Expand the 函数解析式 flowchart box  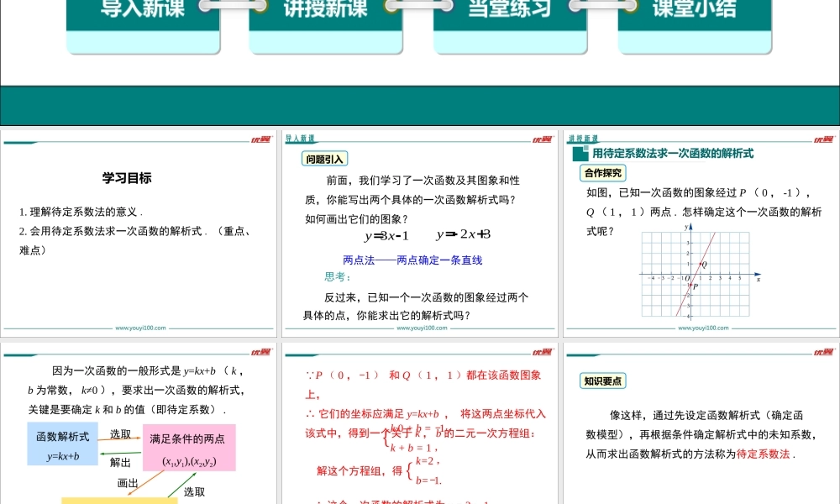[x=64, y=445]
